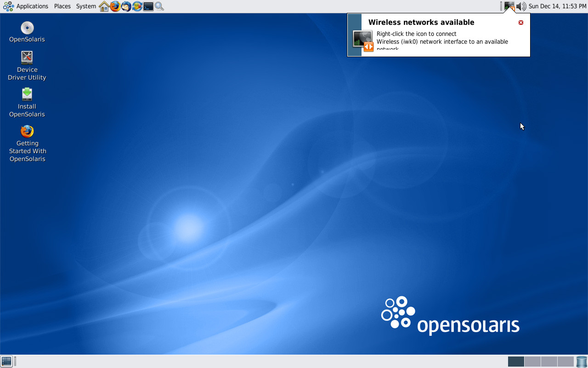Switch to the fourth workspace

point(565,362)
